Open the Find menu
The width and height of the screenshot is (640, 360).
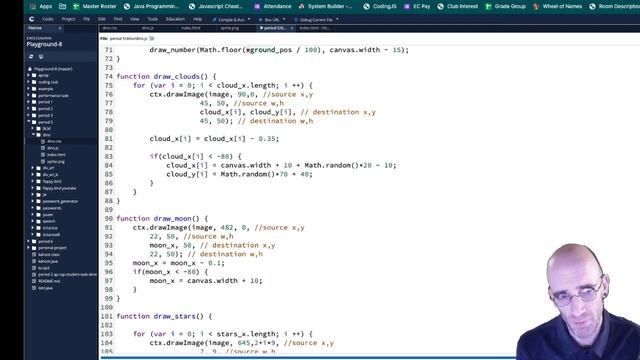click(118, 19)
